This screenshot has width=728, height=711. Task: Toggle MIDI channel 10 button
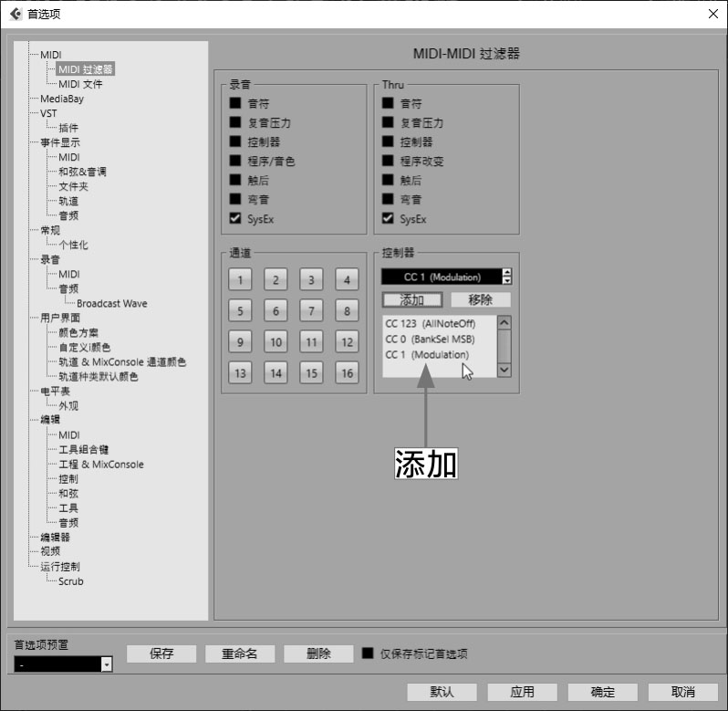[276, 341]
